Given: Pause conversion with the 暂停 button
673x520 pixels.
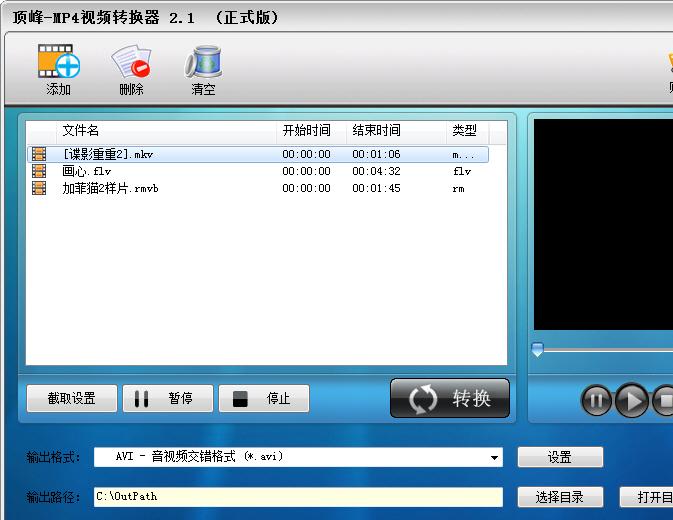Looking at the screenshot, I should coord(167,398).
